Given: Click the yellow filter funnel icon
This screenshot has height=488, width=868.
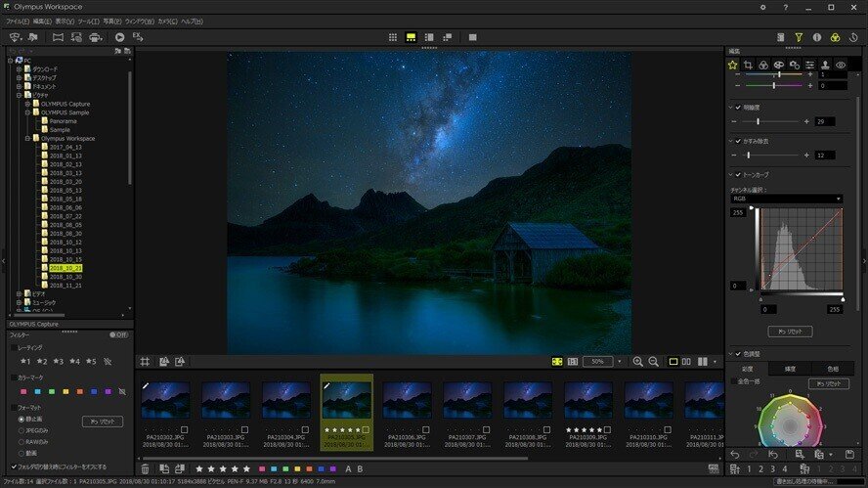Looking at the screenshot, I should coord(799,37).
